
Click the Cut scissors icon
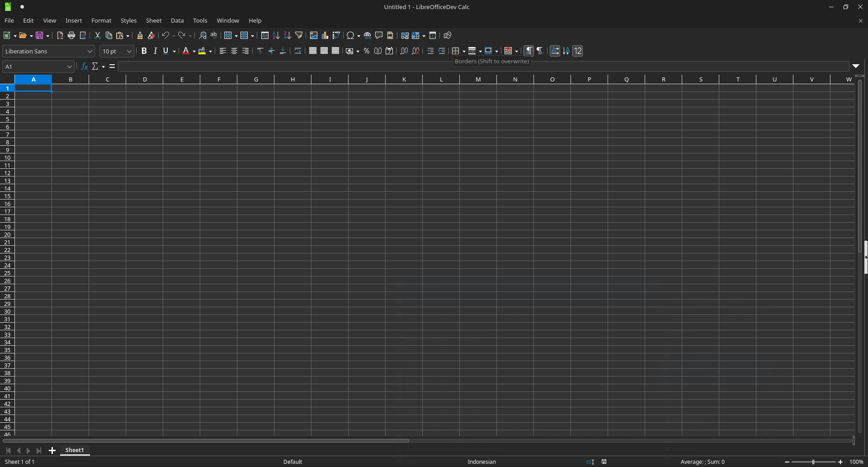tap(97, 35)
